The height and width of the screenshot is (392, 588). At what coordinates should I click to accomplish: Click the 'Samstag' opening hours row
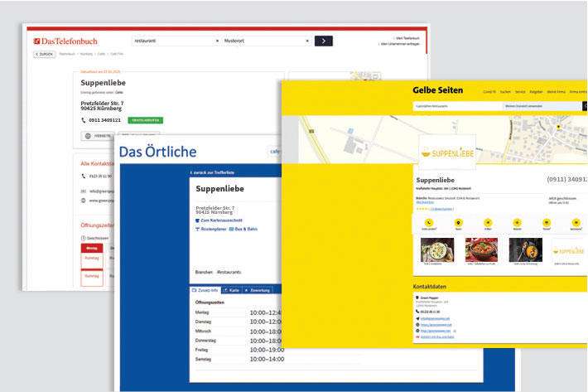[239, 360]
